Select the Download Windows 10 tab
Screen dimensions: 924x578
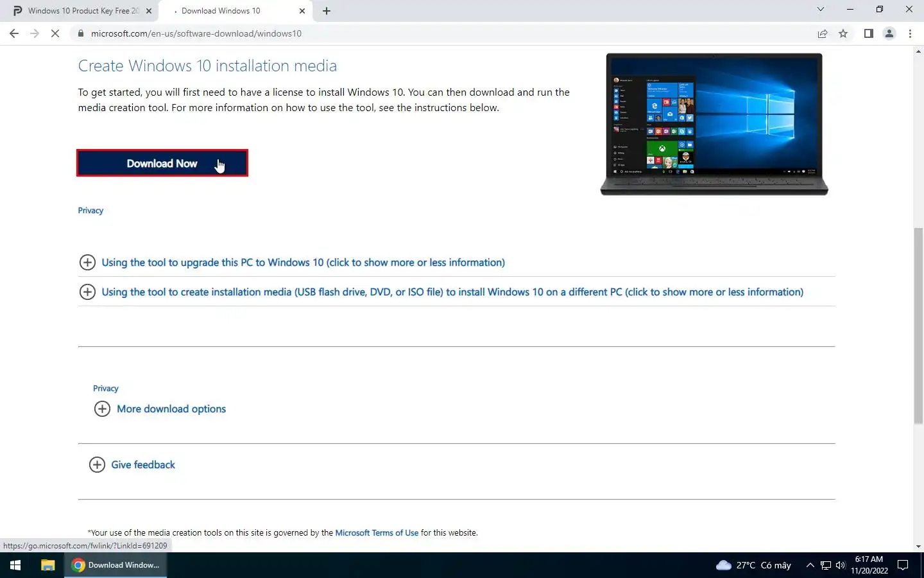tap(221, 11)
